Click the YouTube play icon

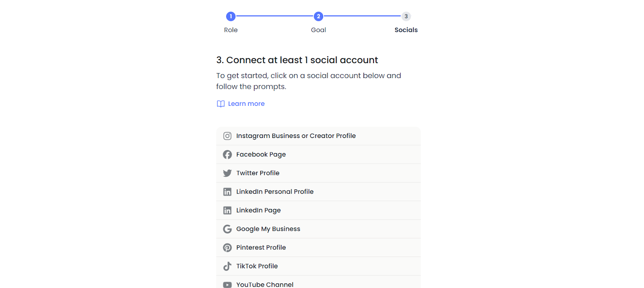[x=227, y=285]
